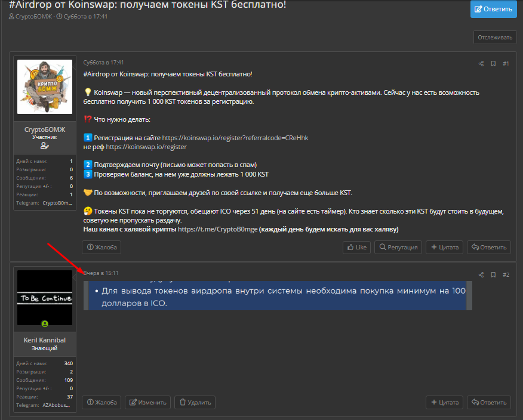Open CryptoБОМЖ profile name in sidebar

pos(45,129)
